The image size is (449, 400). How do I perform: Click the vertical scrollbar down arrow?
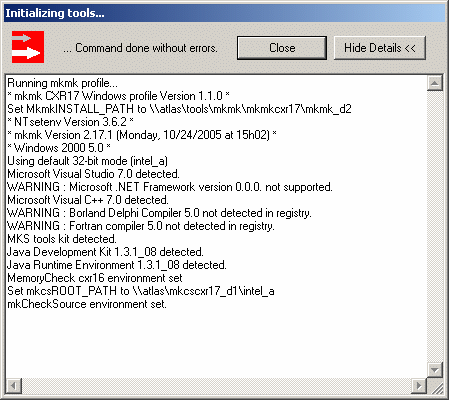point(435,370)
